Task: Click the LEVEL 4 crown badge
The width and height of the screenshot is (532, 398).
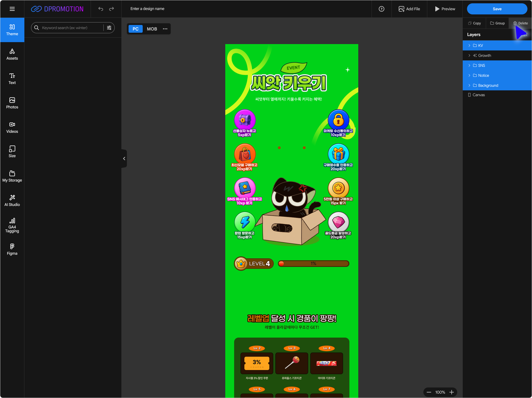Action: [254, 264]
